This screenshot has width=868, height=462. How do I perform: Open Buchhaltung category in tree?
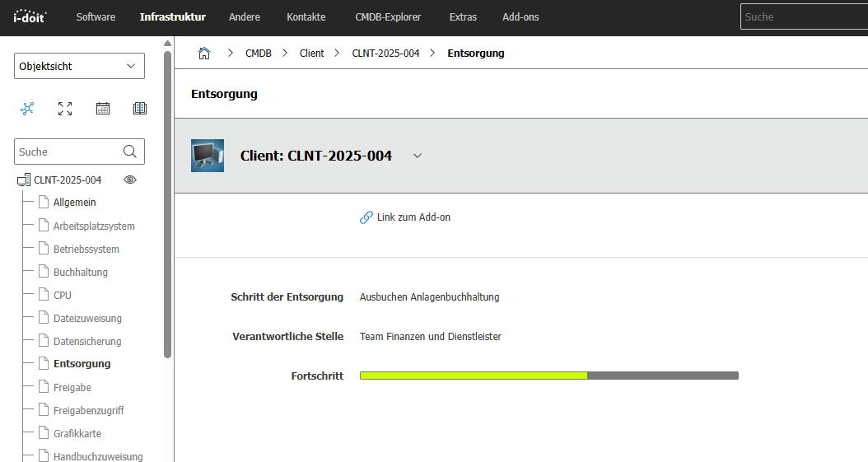(x=81, y=273)
